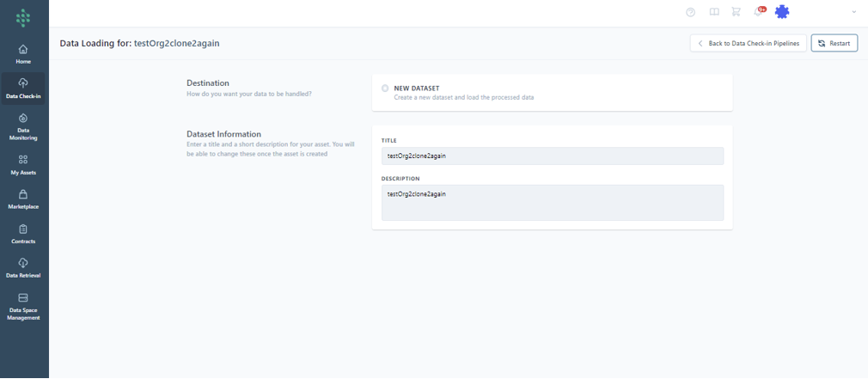The image size is (868, 379).
Task: Open Data Monitoring from the sidebar
Action: (23, 125)
